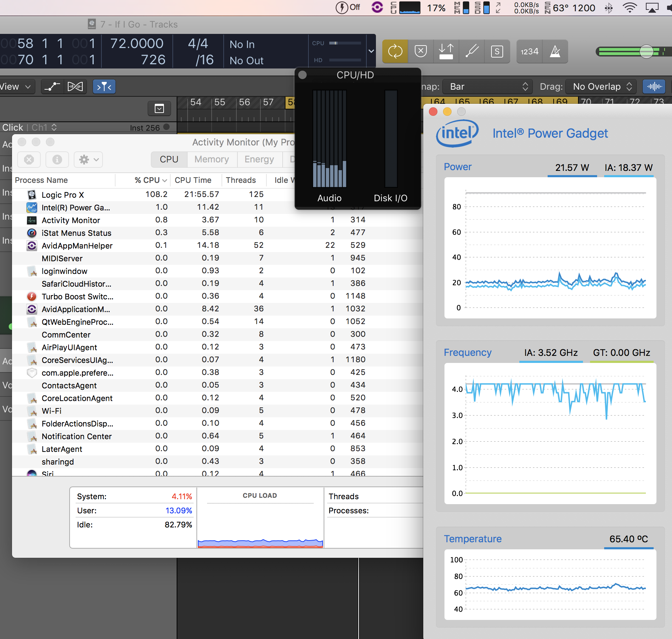Screen dimensions: 672x639
Task: Click the track header dropdown box button
Action: coord(159,108)
